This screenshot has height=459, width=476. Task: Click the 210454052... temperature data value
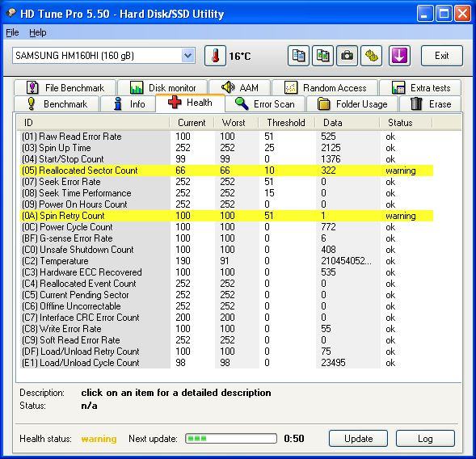point(346,261)
